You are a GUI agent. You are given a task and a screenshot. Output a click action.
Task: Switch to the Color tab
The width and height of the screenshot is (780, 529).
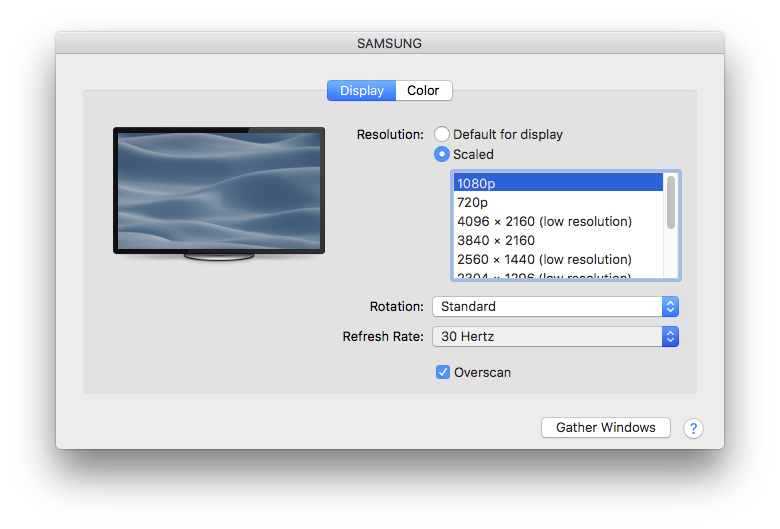(x=423, y=91)
